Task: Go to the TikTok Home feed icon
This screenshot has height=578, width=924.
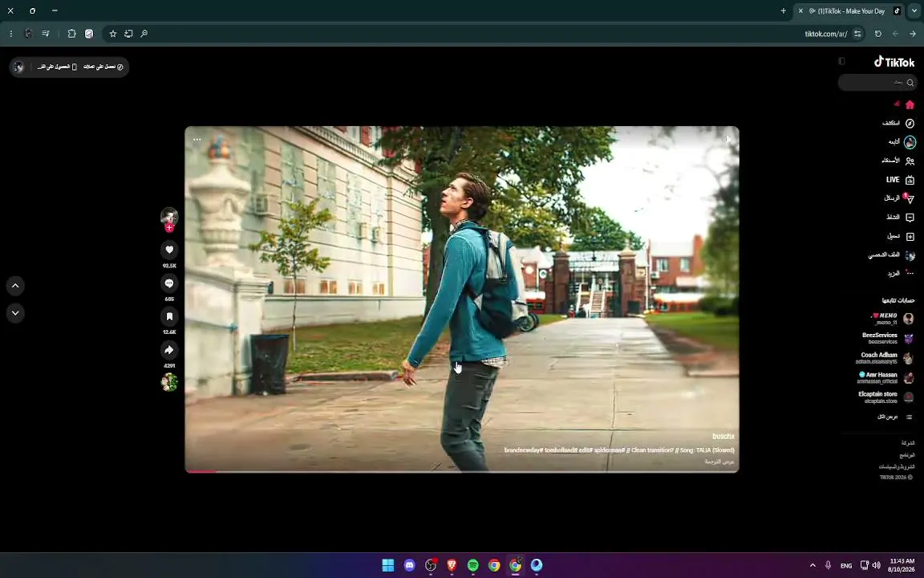Action: click(910, 104)
